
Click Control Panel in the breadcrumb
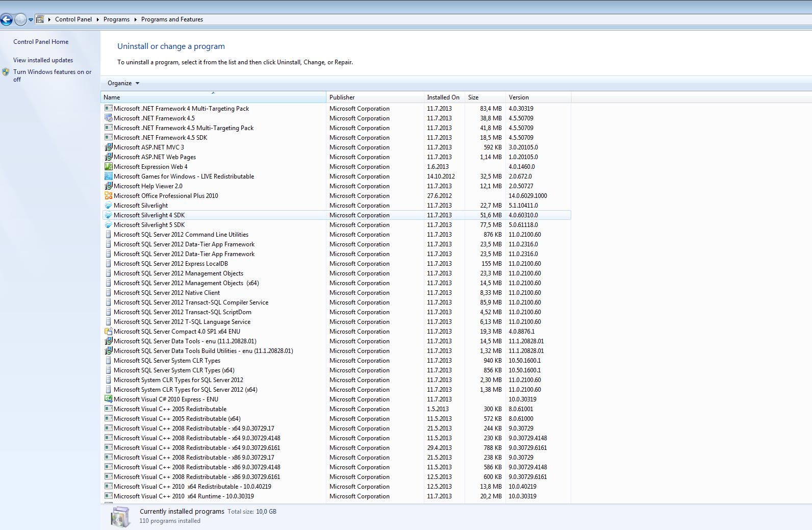(x=73, y=19)
